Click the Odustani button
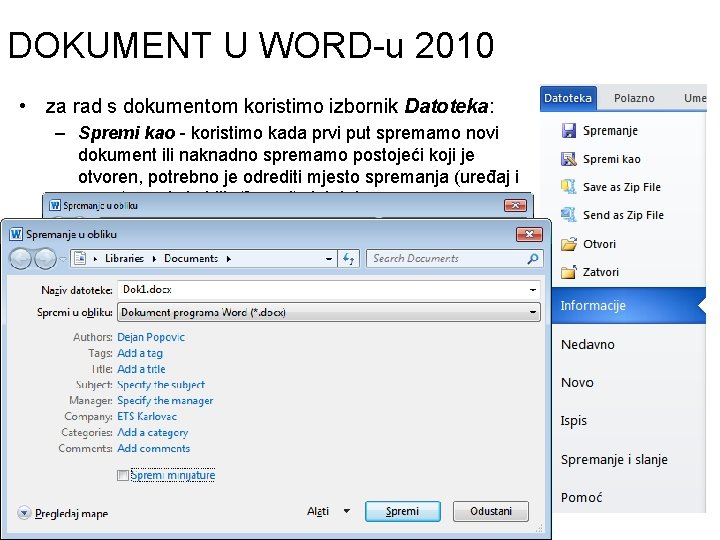Viewport: 720px width, 540px height. (x=491, y=511)
